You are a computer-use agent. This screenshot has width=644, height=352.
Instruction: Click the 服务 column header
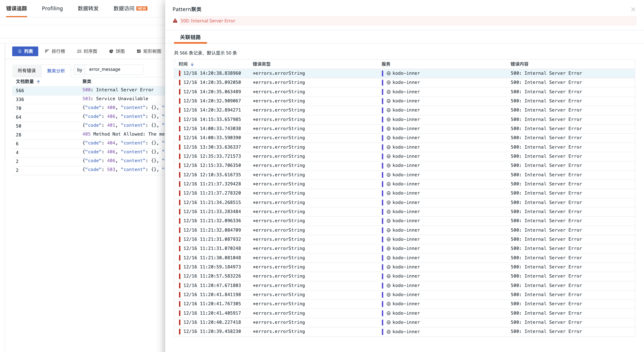coord(386,64)
